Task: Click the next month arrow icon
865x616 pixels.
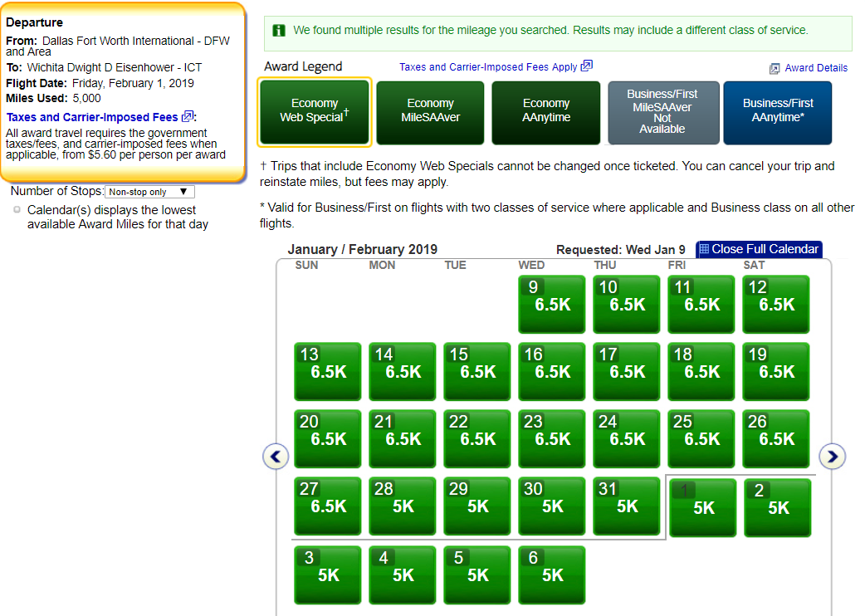Action: coord(832,456)
